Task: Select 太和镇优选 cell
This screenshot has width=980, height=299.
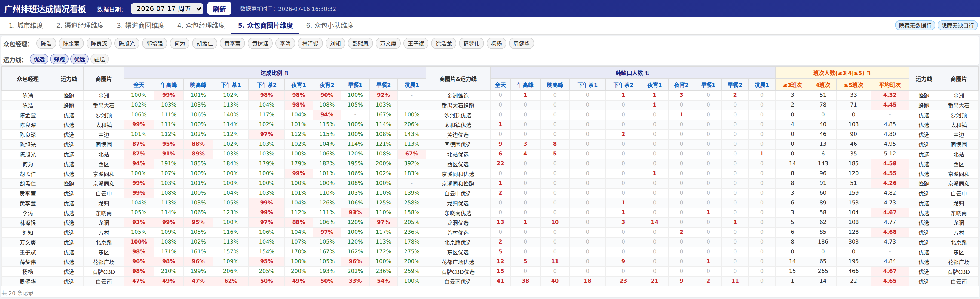Action: [458, 125]
